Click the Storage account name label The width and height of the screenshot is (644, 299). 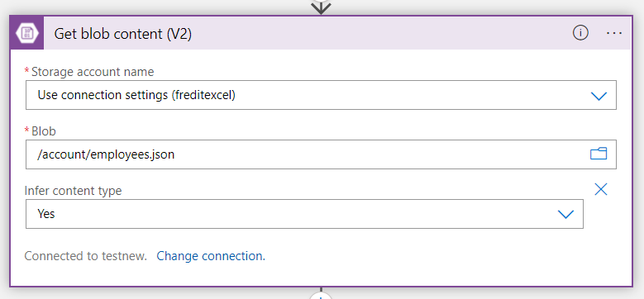[x=93, y=72]
